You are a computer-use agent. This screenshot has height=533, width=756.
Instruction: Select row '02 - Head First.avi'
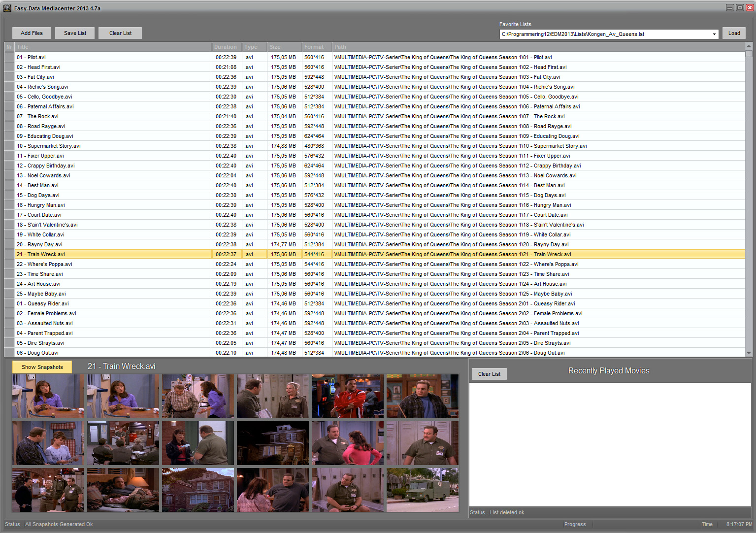click(x=375, y=67)
